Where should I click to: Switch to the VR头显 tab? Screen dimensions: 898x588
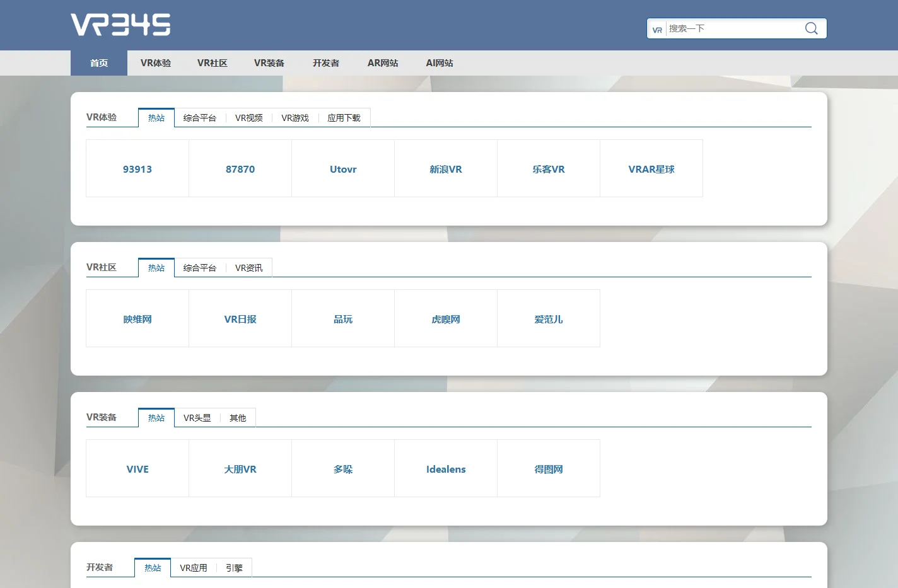pos(197,418)
